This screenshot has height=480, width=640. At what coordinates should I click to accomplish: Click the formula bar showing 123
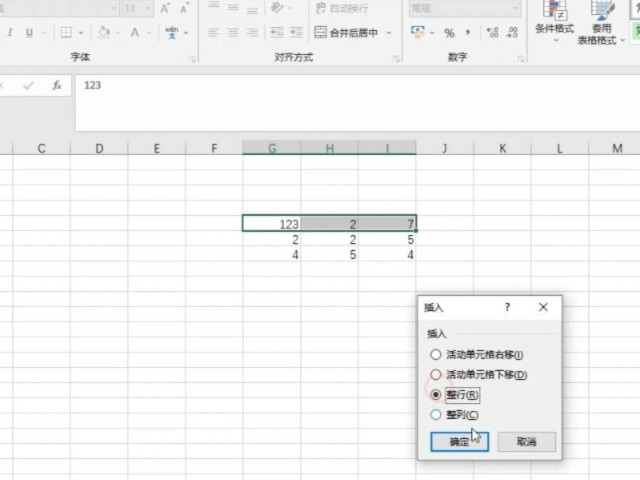(357, 103)
